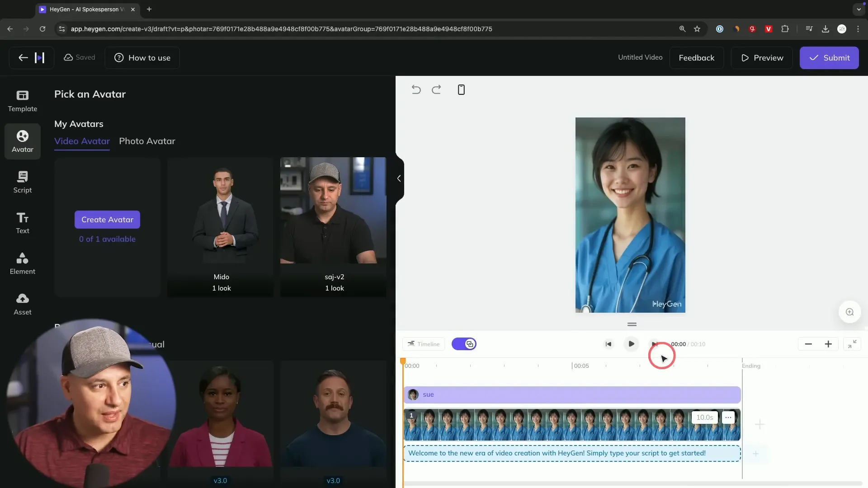Open the Element panel
The width and height of the screenshot is (868, 488).
pos(23,263)
